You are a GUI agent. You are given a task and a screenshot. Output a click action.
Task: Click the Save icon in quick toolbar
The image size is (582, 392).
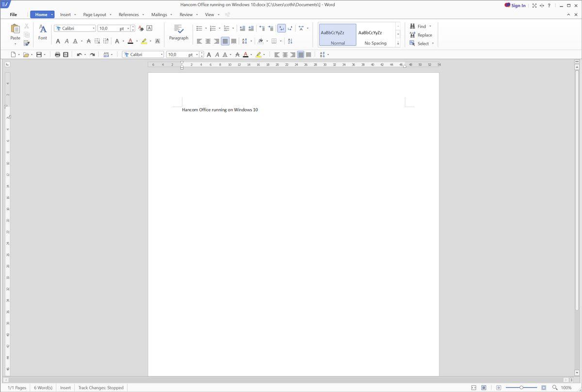[39, 55]
